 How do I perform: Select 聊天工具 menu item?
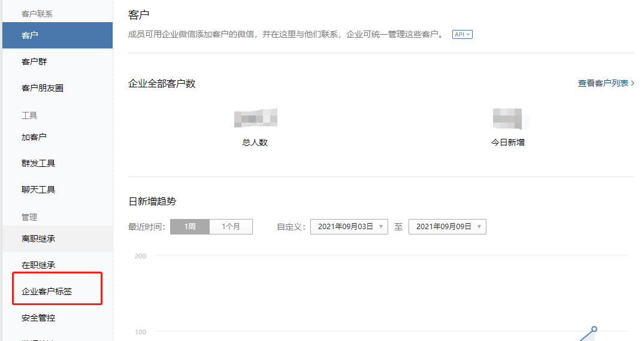pyautogui.click(x=38, y=190)
